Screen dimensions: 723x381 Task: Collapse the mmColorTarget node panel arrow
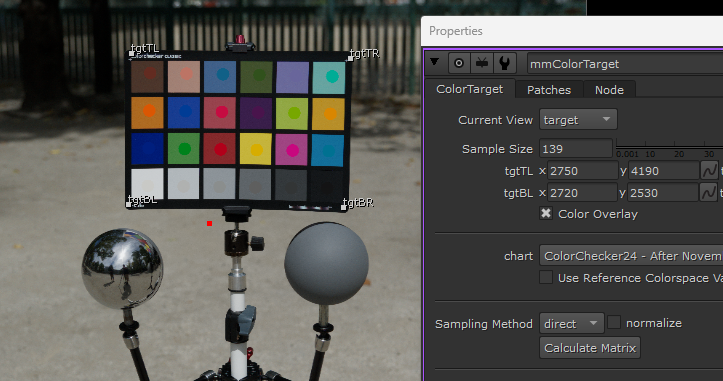click(x=434, y=61)
